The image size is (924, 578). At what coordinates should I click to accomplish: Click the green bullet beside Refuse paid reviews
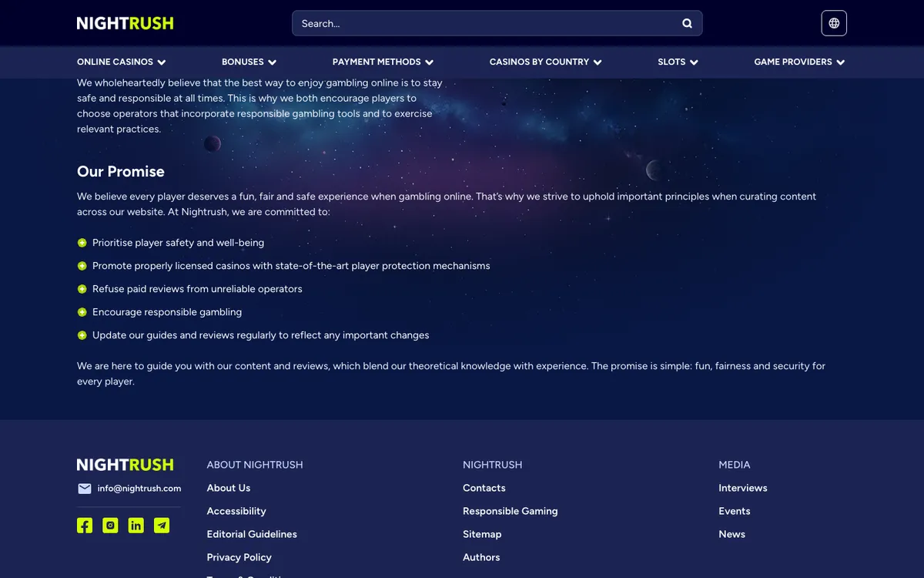pos(82,289)
